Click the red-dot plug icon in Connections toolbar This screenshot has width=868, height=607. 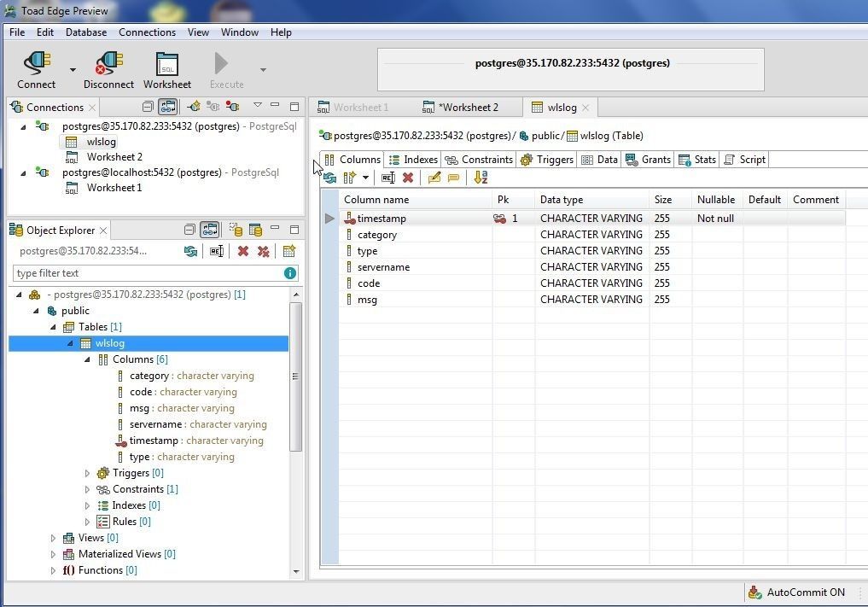tap(232, 107)
